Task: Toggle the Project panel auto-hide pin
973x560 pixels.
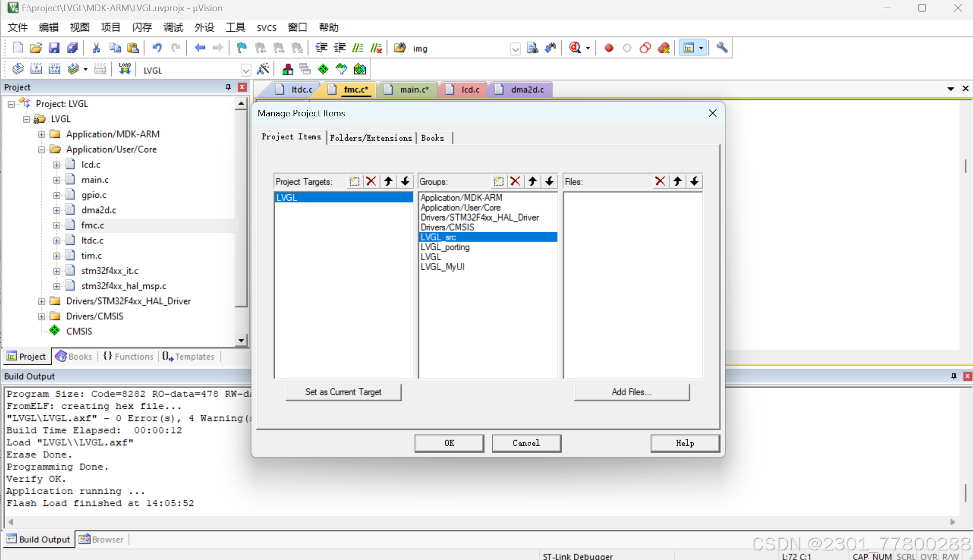Action: (x=228, y=87)
